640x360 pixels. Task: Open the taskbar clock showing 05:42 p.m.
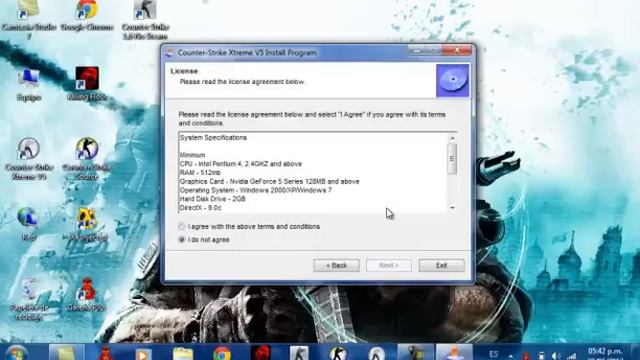(x=605, y=354)
